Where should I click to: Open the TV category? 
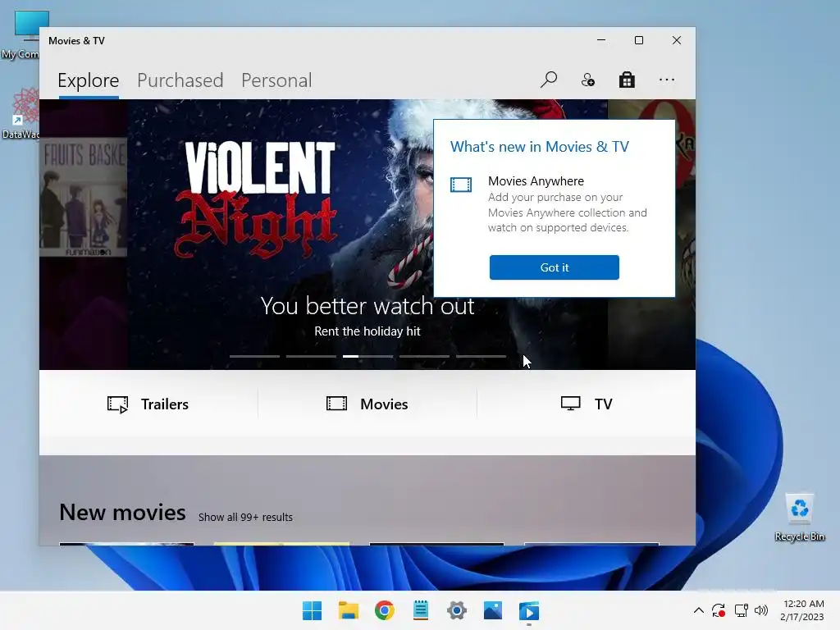[x=586, y=404]
